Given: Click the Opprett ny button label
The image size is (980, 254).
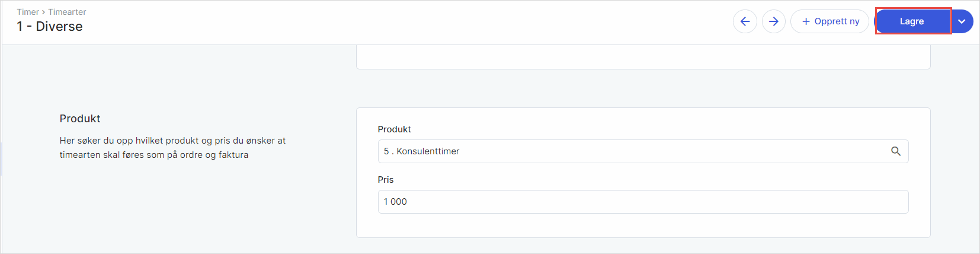Looking at the screenshot, I should click(x=837, y=21).
